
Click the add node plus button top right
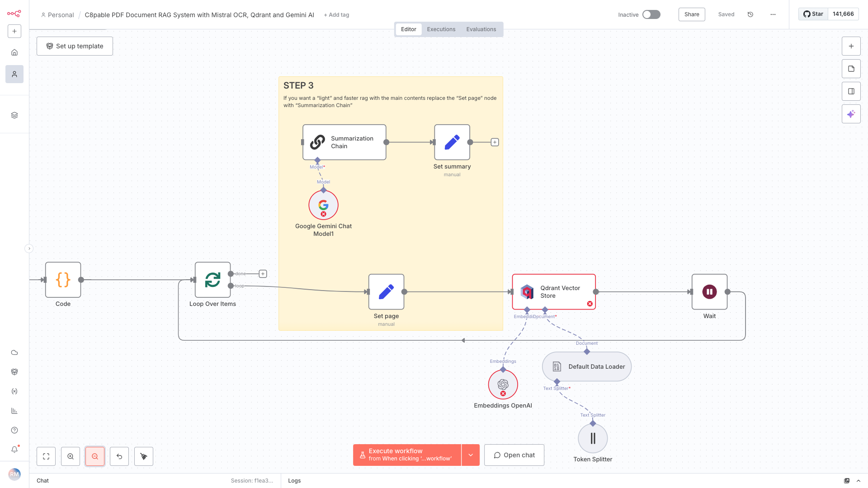point(851,46)
